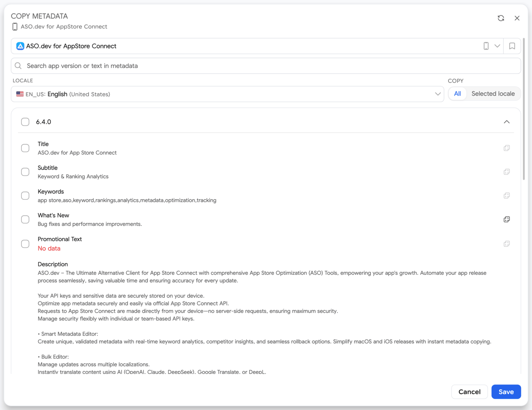Screen dimensions: 532x410
Task: Click the ASO.dev app logo icon
Action: point(20,46)
